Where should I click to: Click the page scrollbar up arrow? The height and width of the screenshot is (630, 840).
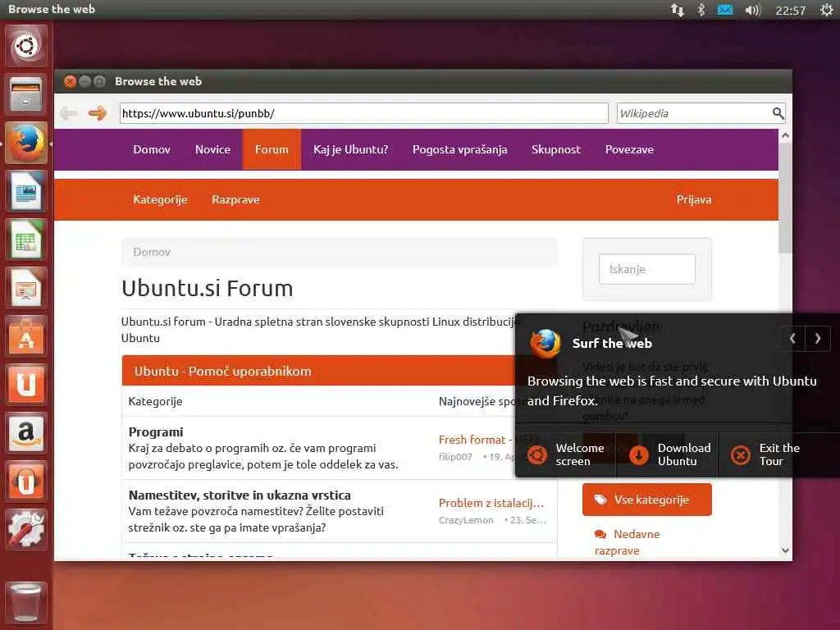click(x=785, y=135)
